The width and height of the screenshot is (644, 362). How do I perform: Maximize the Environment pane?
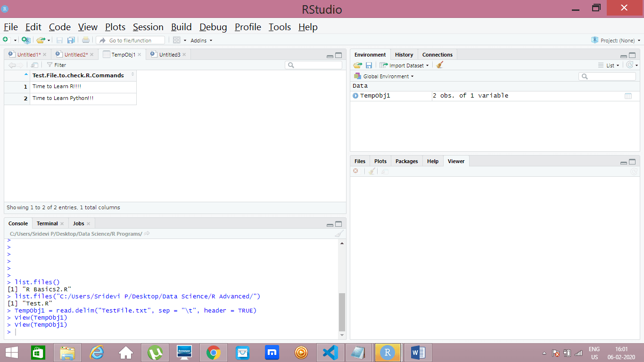click(632, 55)
